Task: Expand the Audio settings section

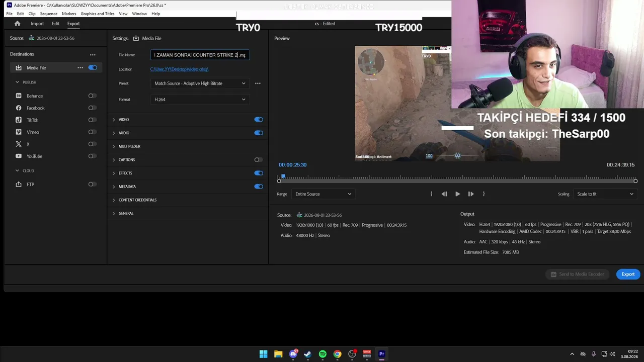Action: tap(114, 133)
